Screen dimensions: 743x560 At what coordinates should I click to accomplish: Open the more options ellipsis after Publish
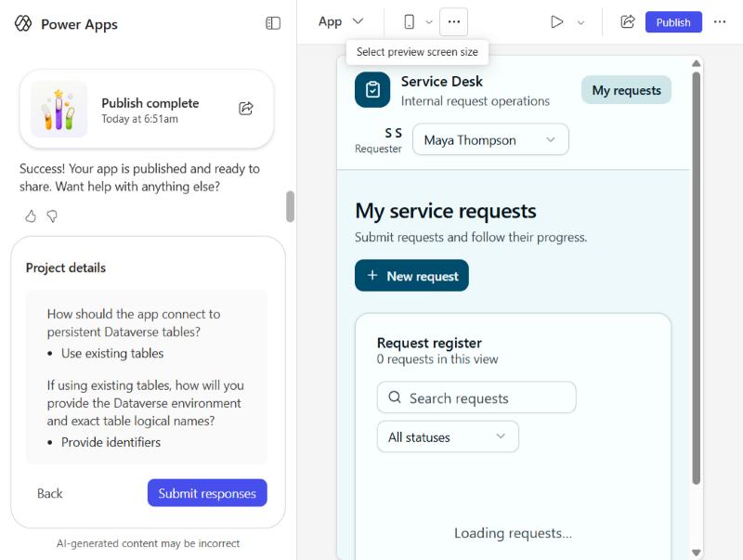coord(720,21)
